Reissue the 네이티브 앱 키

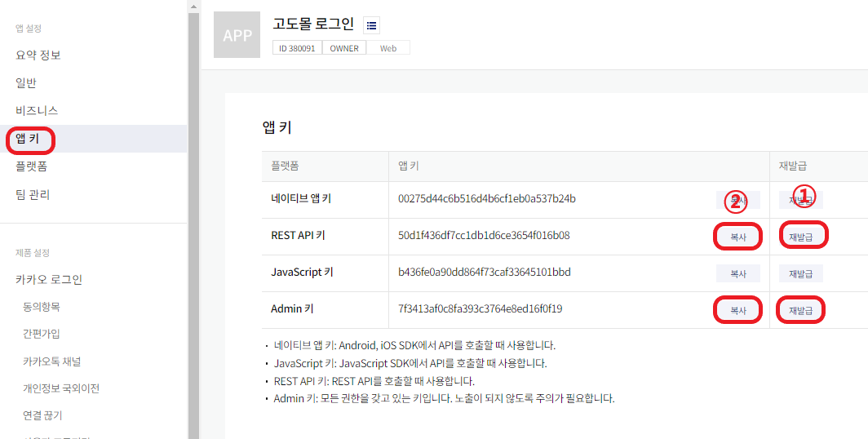[x=801, y=200]
